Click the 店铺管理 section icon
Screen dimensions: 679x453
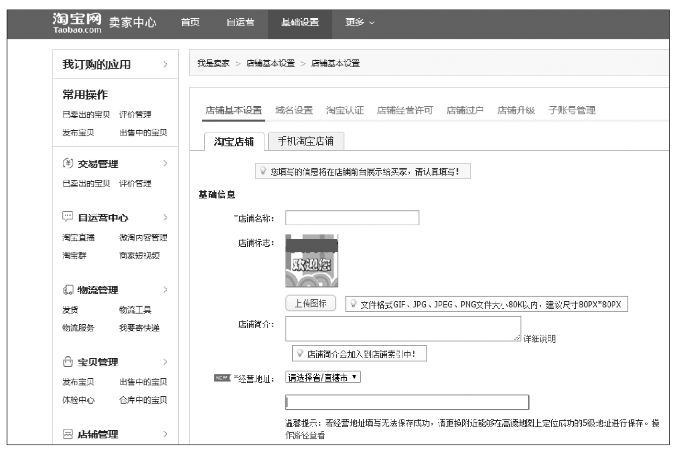click(67, 434)
